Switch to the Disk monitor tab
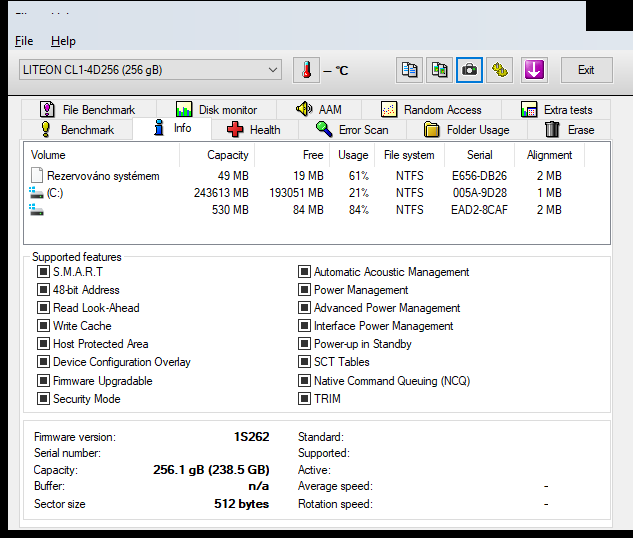This screenshot has width=633, height=538. click(216, 109)
